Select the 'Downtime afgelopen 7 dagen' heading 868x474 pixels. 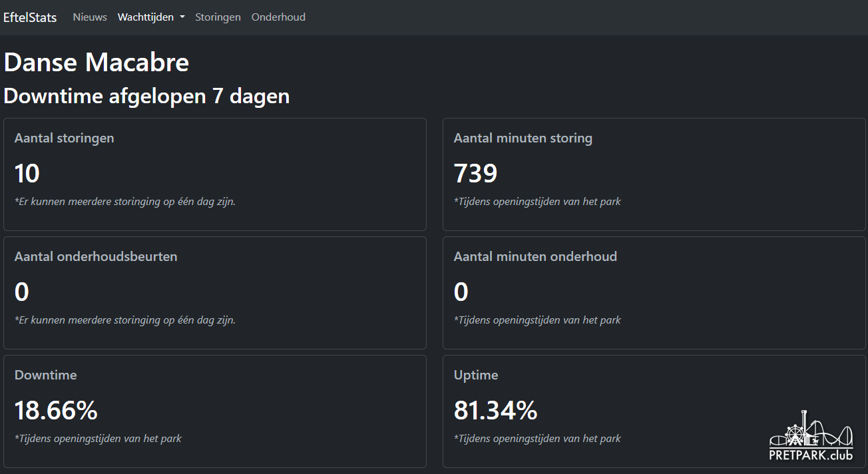146,96
